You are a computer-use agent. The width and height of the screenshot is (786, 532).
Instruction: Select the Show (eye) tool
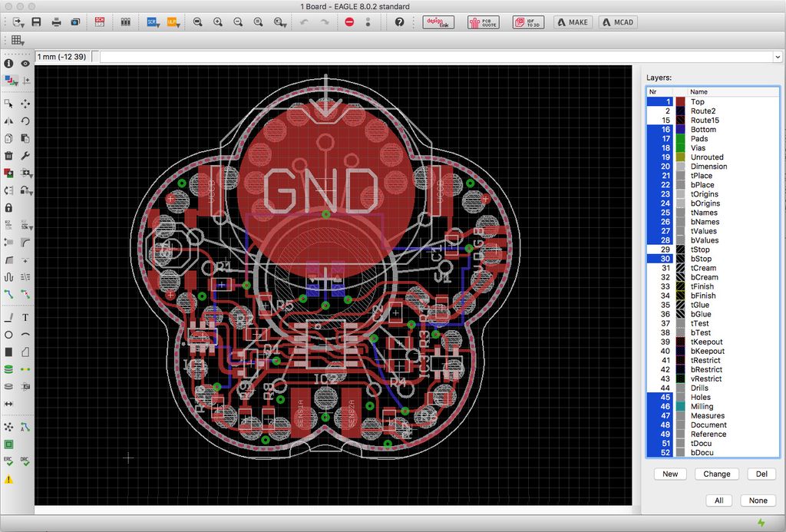pyautogui.click(x=25, y=63)
